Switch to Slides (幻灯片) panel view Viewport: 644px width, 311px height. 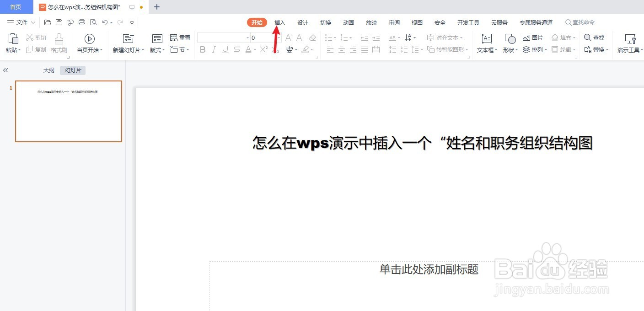coord(73,70)
